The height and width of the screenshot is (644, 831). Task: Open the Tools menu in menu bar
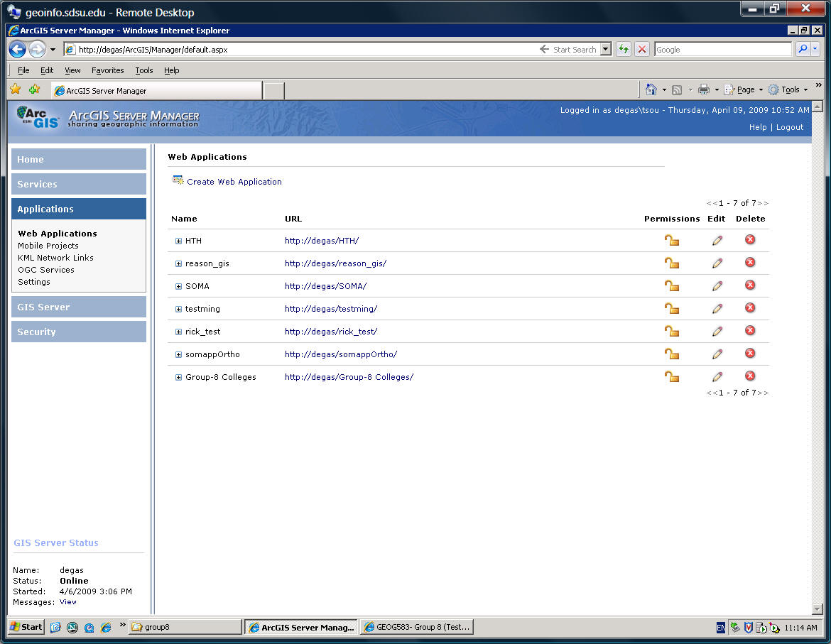143,70
